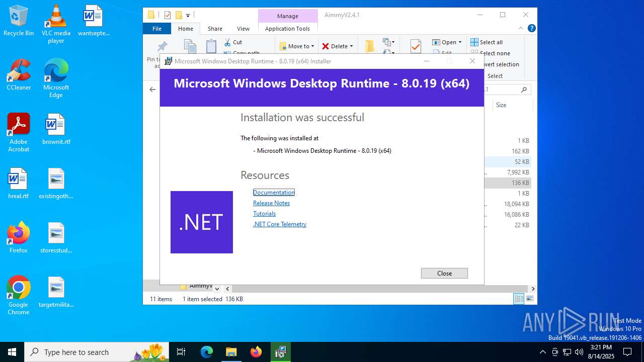Open File Explorer from taskbar
644x362 pixels.
(231, 352)
